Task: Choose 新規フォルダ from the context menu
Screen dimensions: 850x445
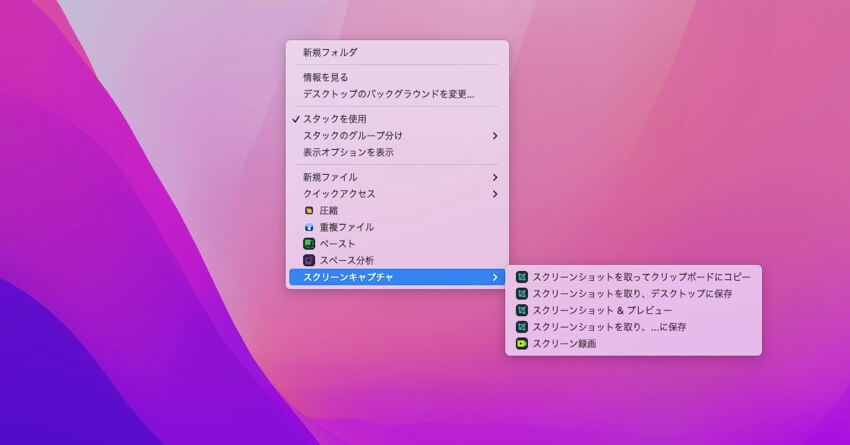Action: [397, 53]
